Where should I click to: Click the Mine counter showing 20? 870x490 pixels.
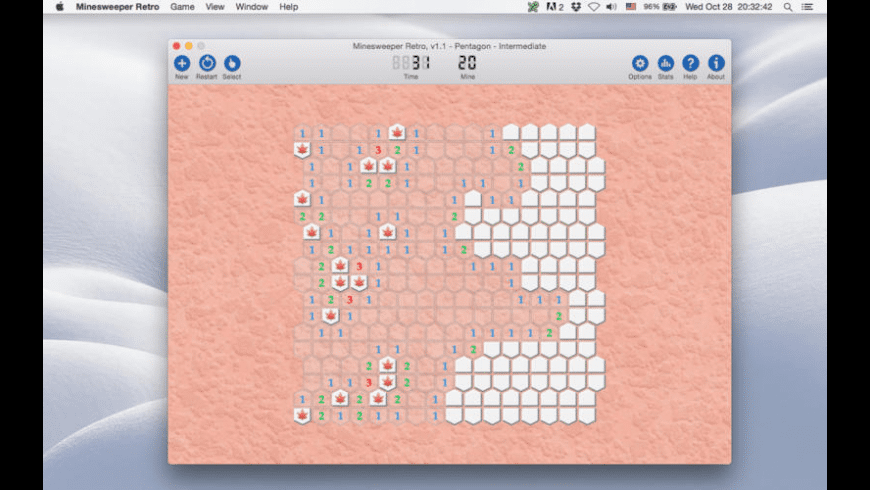point(467,62)
